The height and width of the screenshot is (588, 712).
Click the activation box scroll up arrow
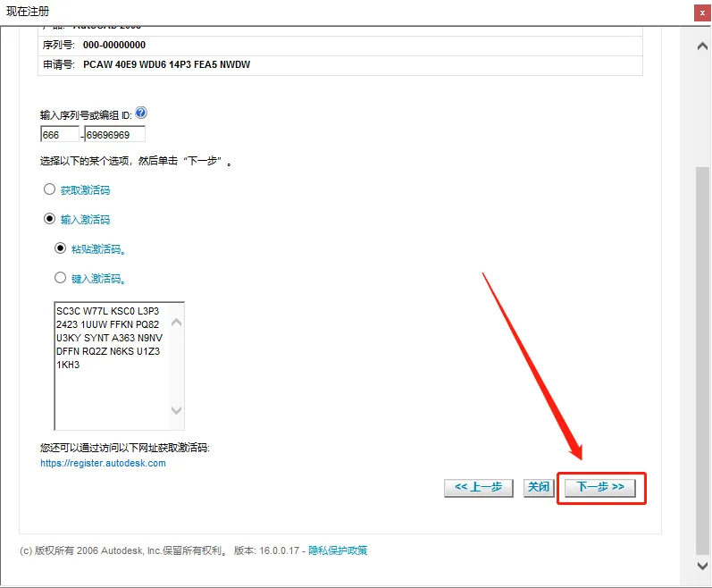click(176, 323)
